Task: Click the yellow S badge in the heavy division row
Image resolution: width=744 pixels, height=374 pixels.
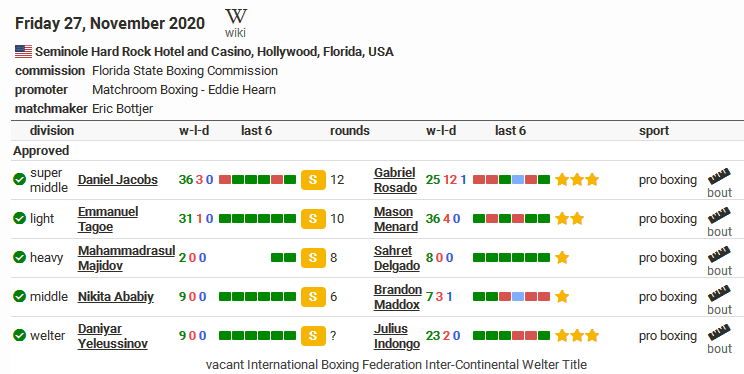Action: click(x=313, y=258)
